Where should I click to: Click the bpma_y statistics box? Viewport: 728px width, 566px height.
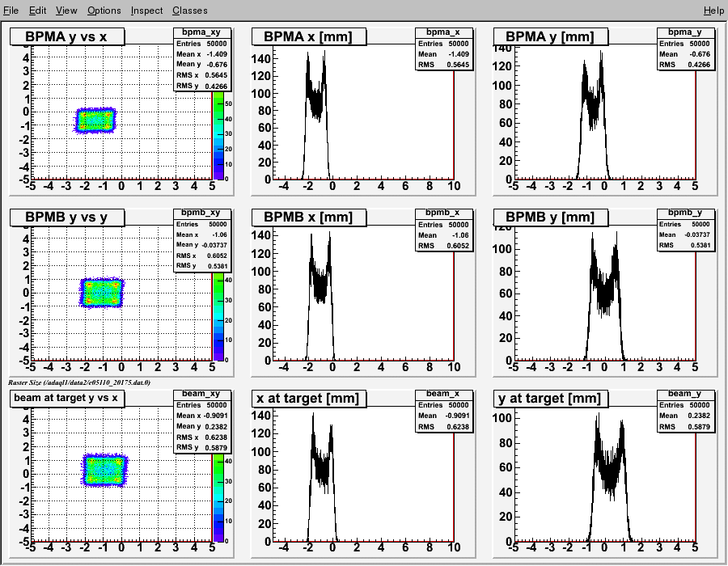pyautogui.click(x=686, y=49)
